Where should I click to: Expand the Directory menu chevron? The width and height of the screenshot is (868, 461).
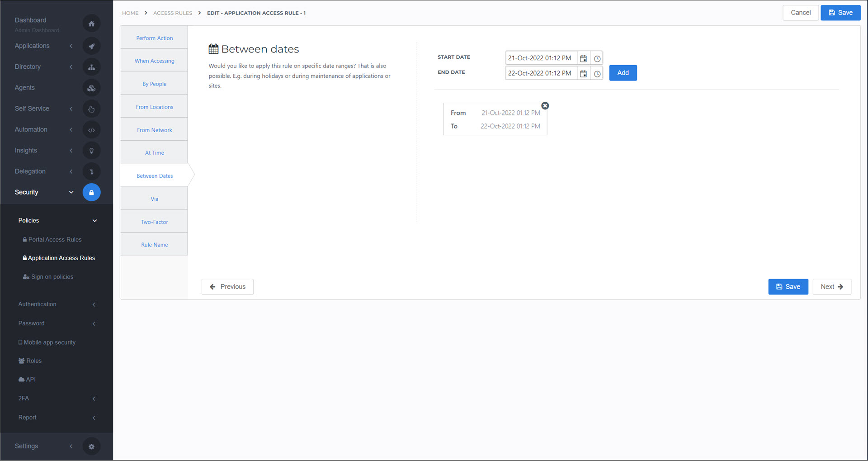coord(71,67)
